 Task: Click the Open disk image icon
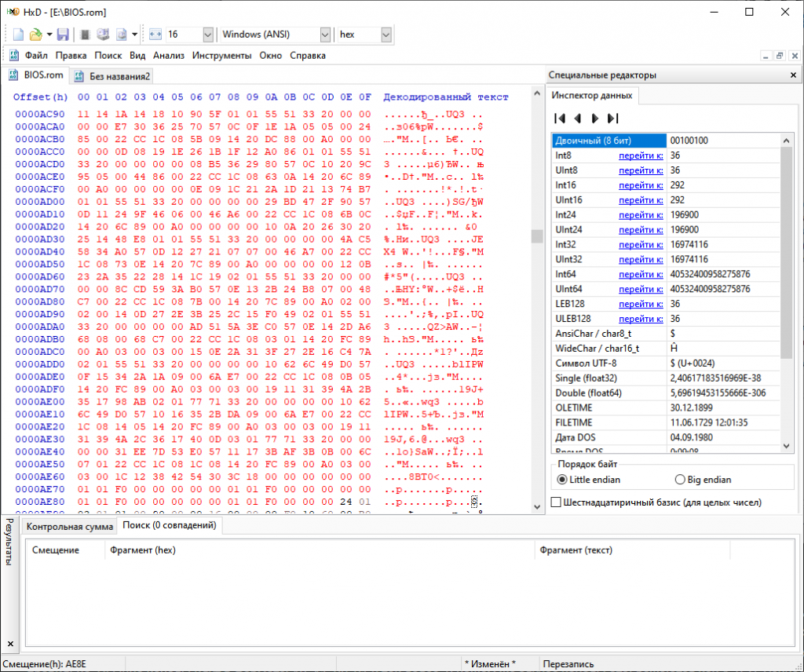122,35
